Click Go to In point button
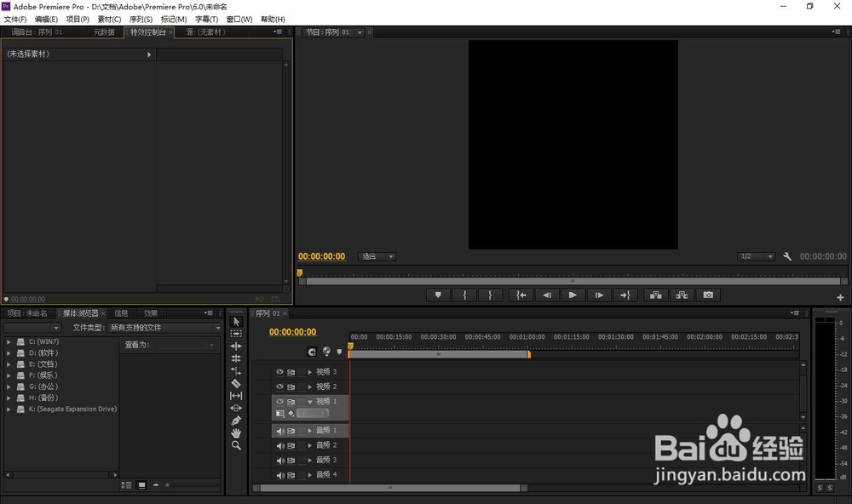 pyautogui.click(x=521, y=295)
